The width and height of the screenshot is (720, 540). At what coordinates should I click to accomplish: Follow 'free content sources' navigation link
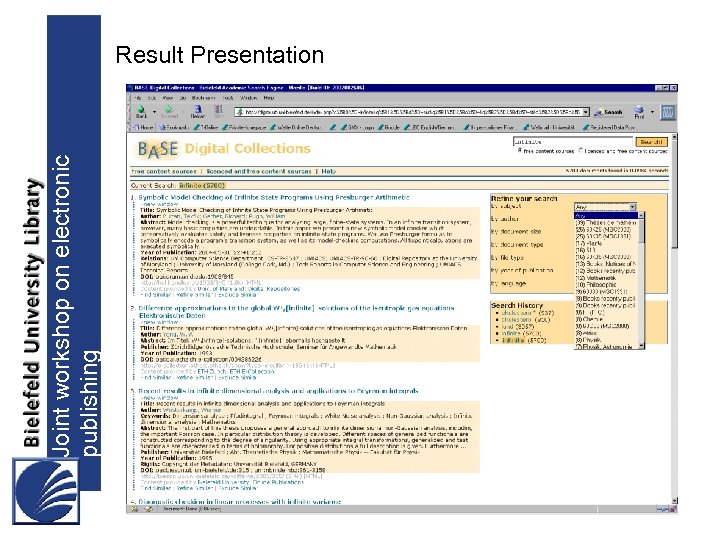click(164, 171)
